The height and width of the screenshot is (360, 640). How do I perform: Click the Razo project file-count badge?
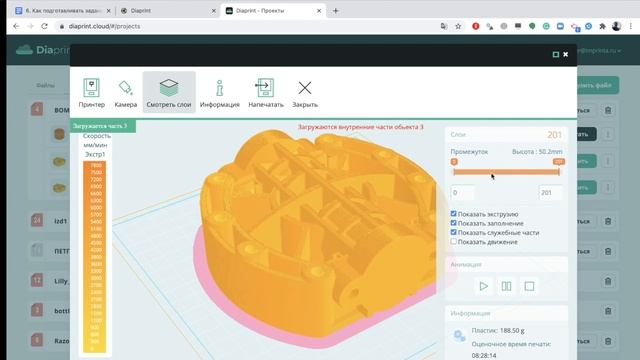click(37, 340)
